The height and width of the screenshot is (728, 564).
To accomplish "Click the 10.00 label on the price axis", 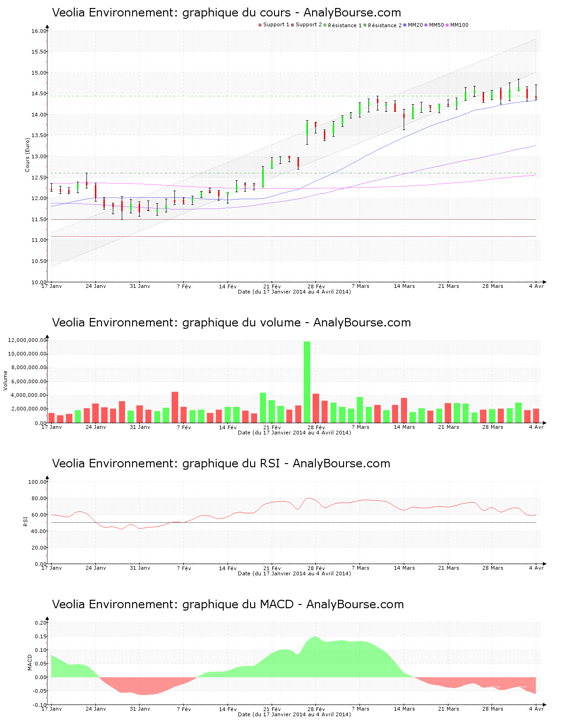I will [x=39, y=282].
